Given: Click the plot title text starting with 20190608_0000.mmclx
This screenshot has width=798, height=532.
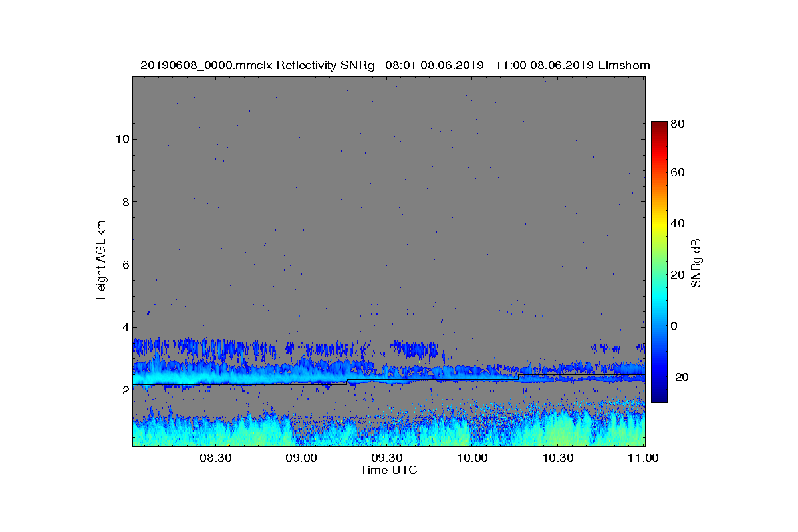Looking at the screenshot, I should pos(395,65).
